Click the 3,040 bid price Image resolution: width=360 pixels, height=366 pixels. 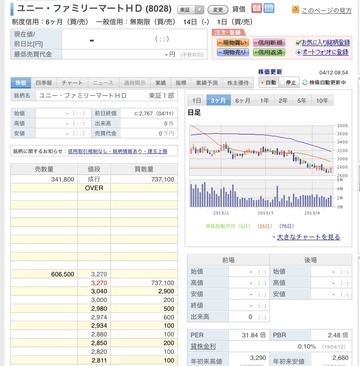99,292
